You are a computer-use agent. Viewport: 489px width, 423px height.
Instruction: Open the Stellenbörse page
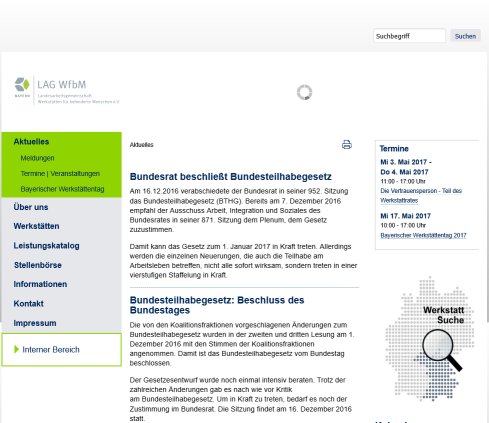(38, 265)
